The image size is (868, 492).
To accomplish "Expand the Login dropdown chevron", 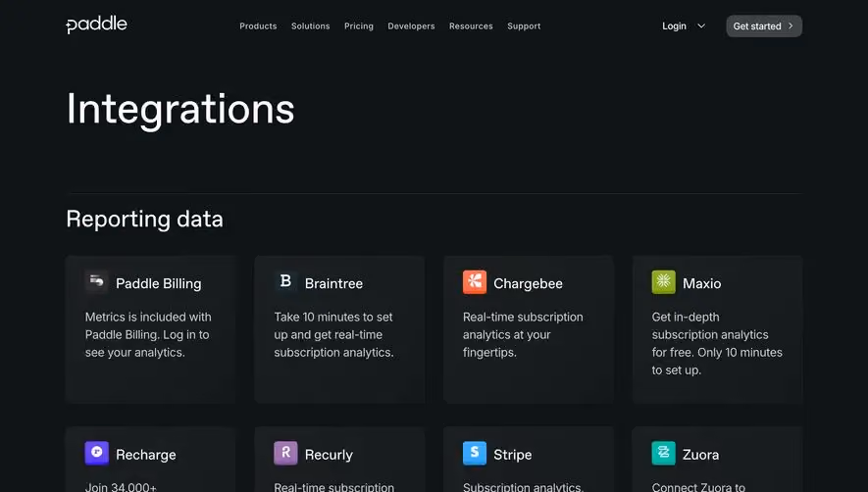I will [x=701, y=26].
